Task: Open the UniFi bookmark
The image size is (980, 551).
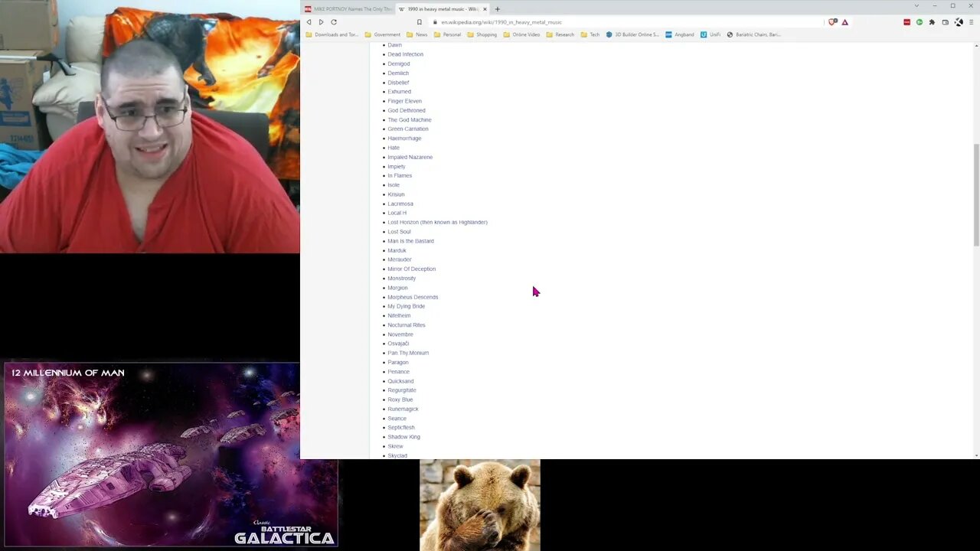Action: pos(710,34)
